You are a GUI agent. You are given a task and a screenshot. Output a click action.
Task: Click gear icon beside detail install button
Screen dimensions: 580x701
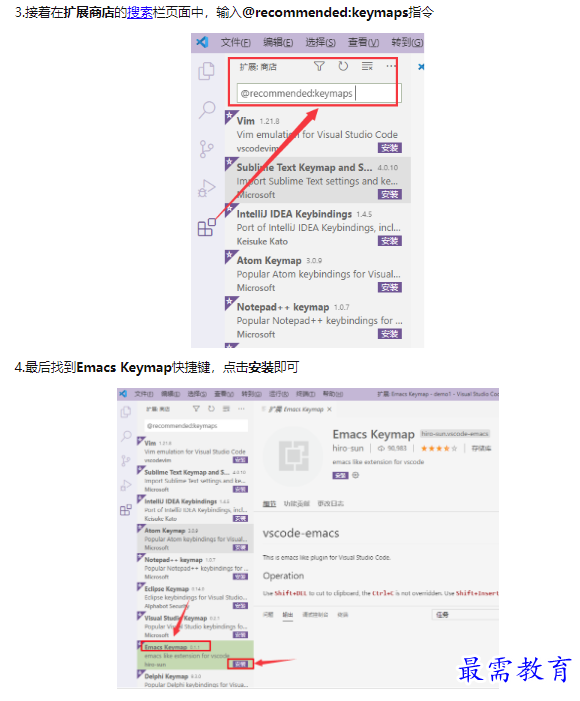tap(356, 475)
